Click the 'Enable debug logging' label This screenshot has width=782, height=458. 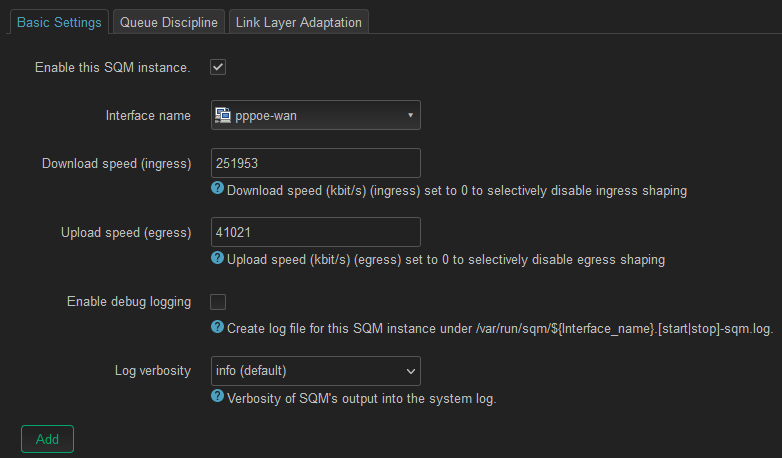129,302
